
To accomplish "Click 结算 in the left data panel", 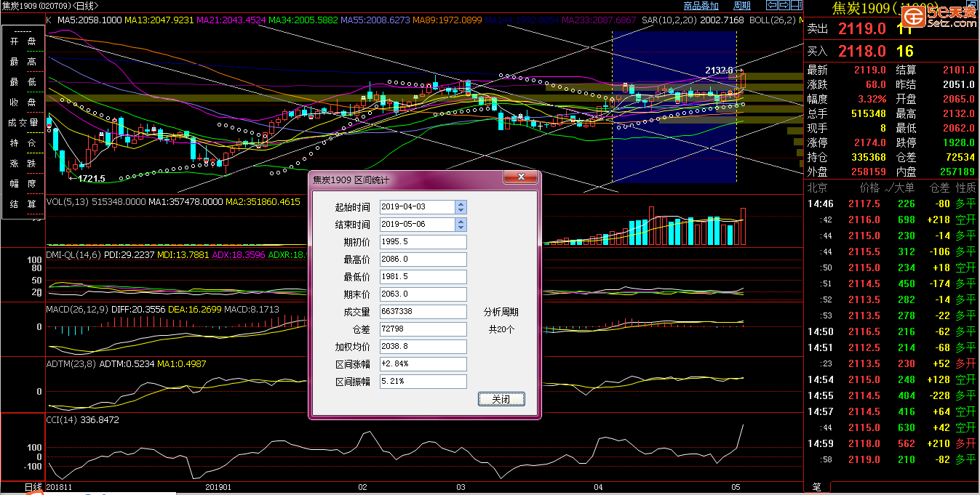I will [x=23, y=204].
